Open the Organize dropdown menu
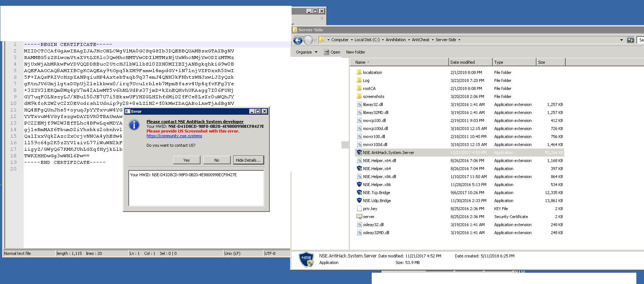This screenshot has width=644, height=284. pyautogui.click(x=307, y=52)
